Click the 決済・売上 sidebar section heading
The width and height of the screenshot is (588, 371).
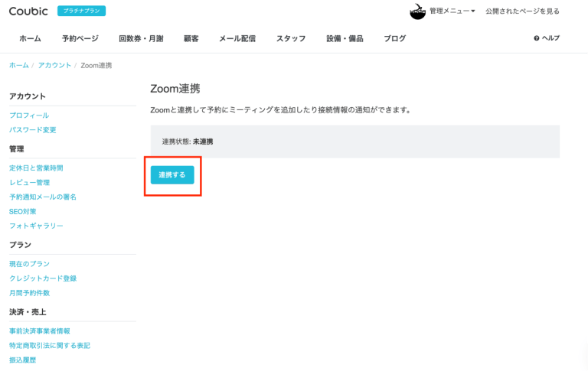(x=28, y=312)
